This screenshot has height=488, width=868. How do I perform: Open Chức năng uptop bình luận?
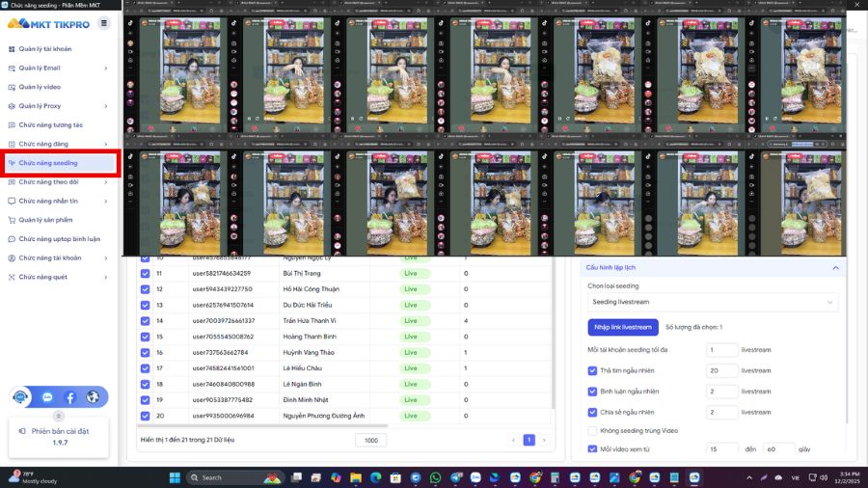point(59,239)
